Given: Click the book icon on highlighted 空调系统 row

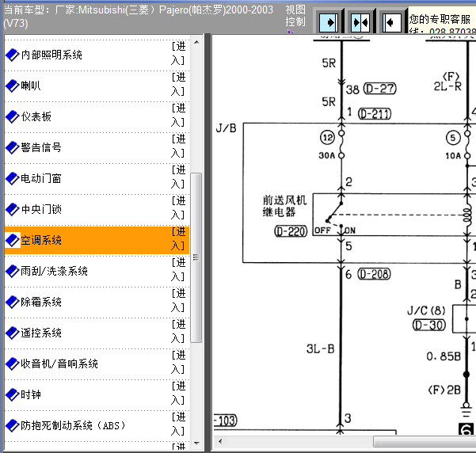Looking at the screenshot, I should pos(12,241).
